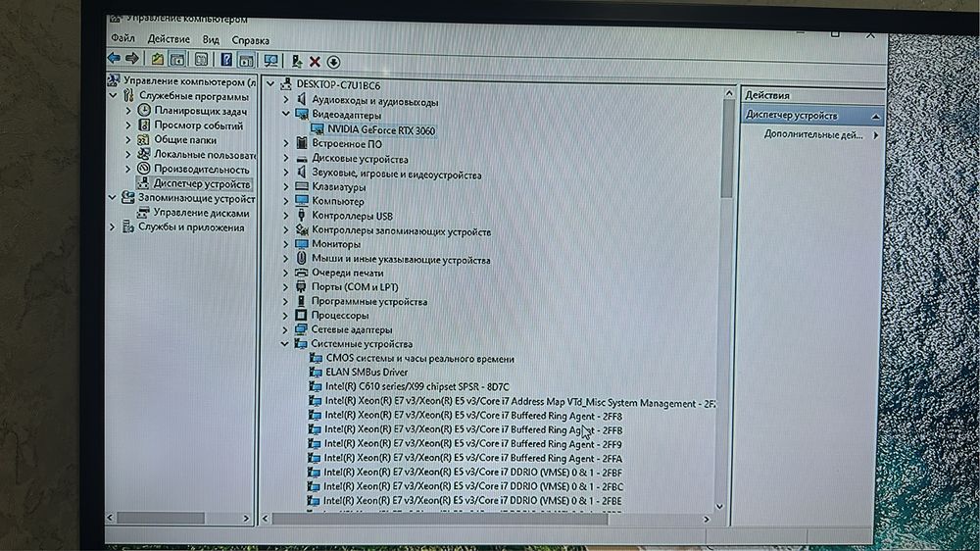Click the Сетевые адаптеры network icon
Image resolution: width=980 pixels, height=551 pixels.
(x=301, y=329)
